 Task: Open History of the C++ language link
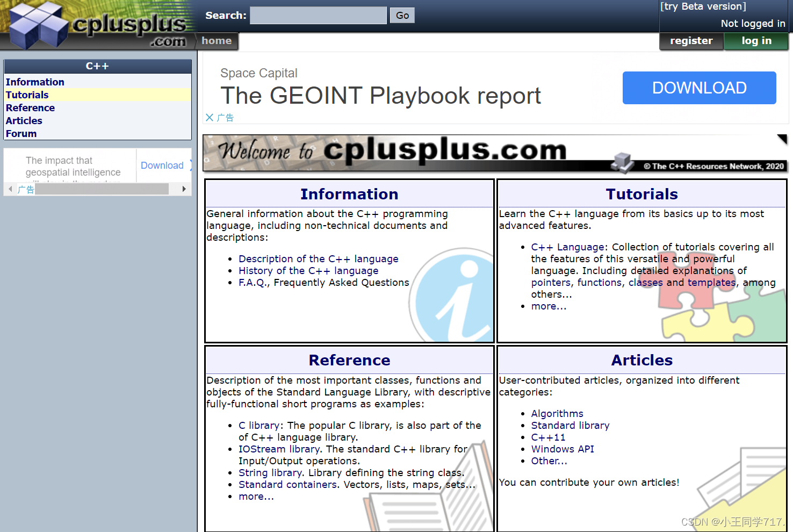point(308,271)
